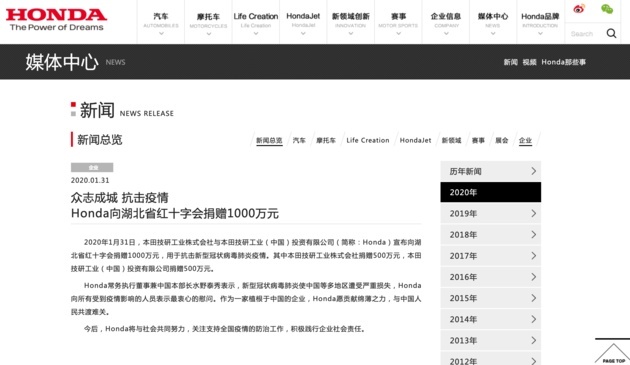Expand the 摩托车 Motorcycles menu
The height and width of the screenshot is (365, 630).
208,22
